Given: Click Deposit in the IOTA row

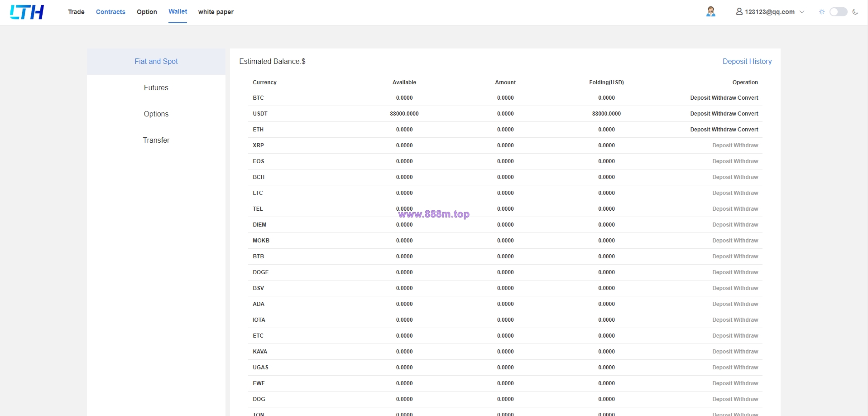Looking at the screenshot, I should coord(722,320).
